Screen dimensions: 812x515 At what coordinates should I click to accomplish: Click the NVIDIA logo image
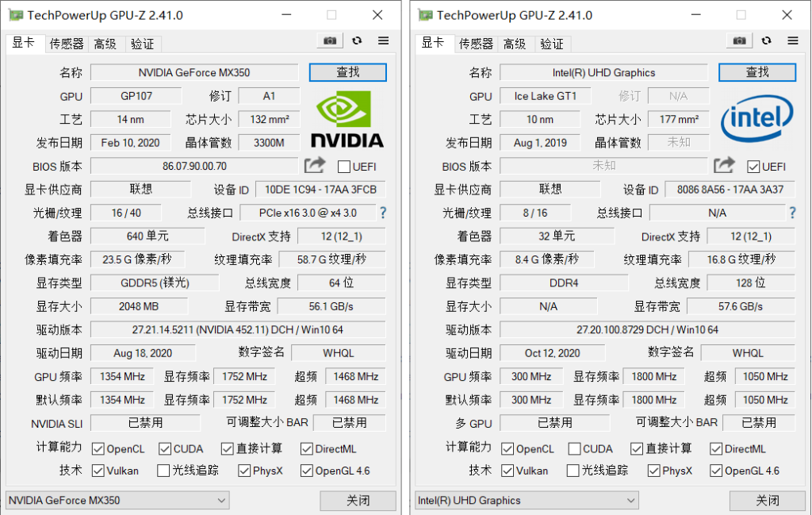point(347,119)
